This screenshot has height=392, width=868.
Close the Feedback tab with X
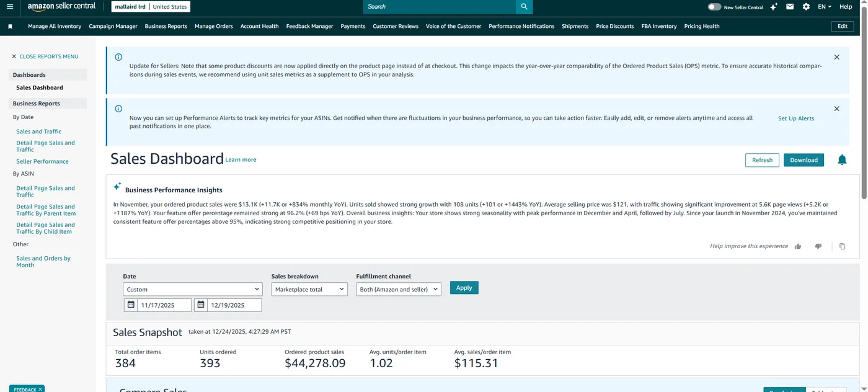40,390
